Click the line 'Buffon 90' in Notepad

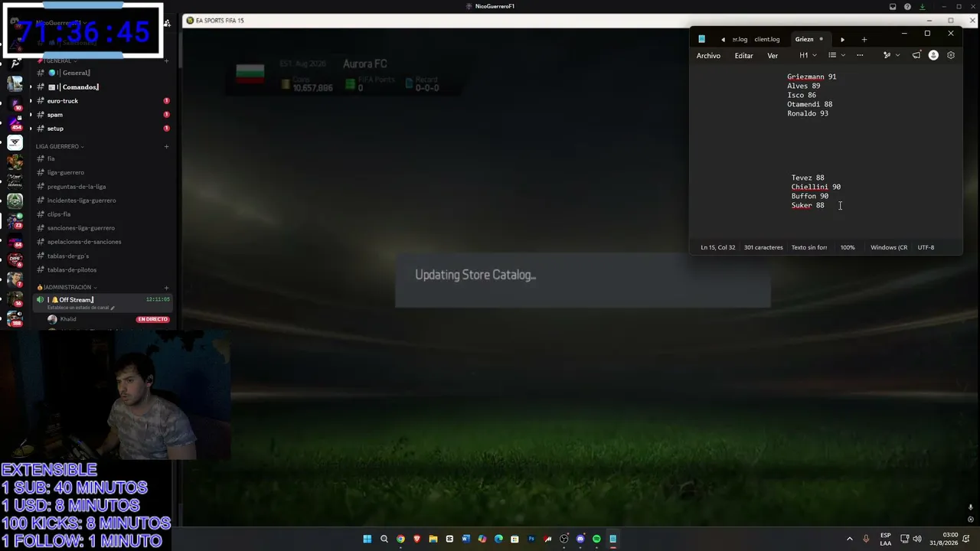point(810,196)
